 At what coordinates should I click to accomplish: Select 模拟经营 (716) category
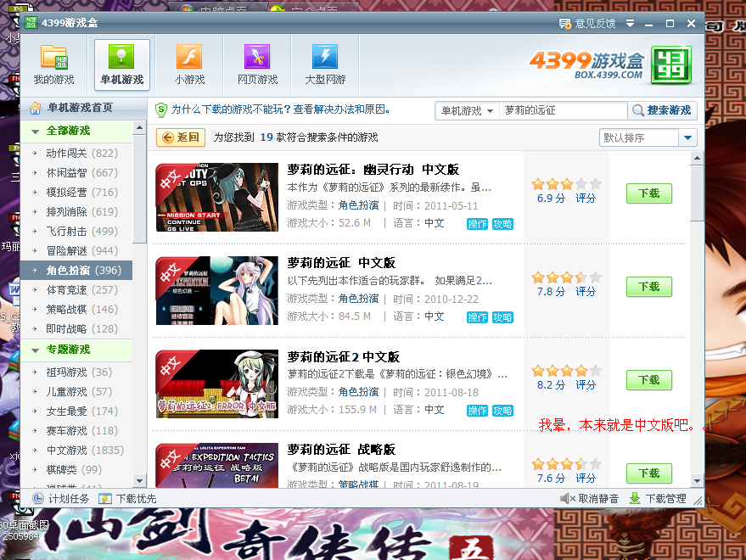pos(76,193)
